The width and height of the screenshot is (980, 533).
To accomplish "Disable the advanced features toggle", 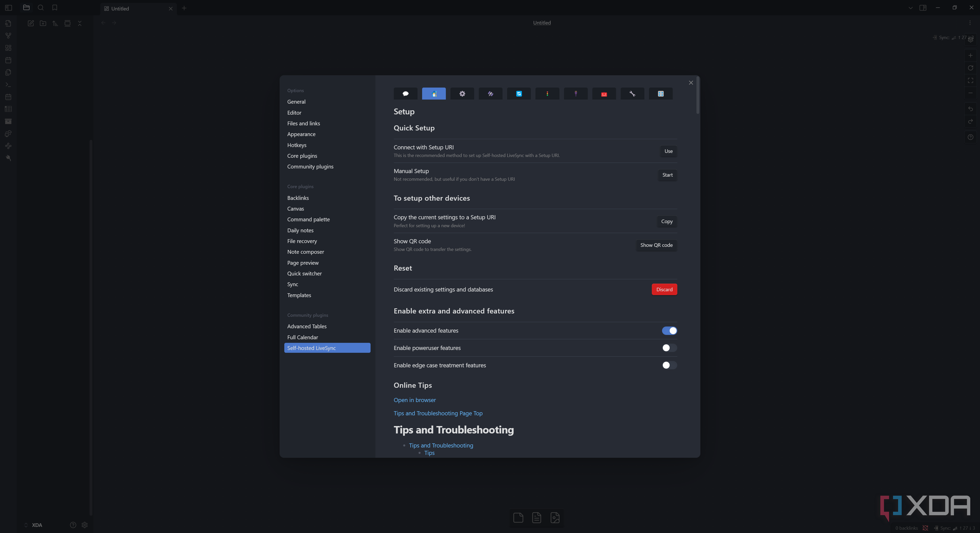I will pyautogui.click(x=669, y=331).
